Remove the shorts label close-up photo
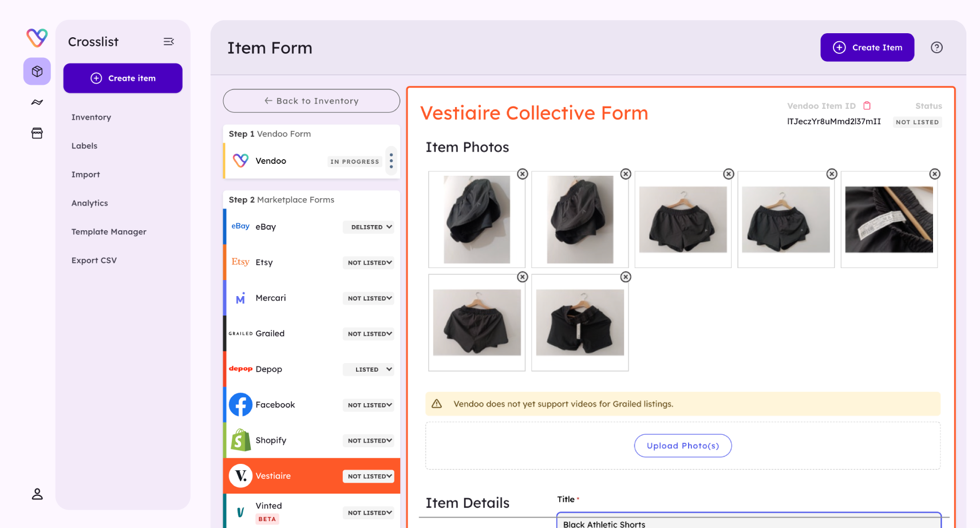This screenshot has width=980, height=528. [x=934, y=174]
